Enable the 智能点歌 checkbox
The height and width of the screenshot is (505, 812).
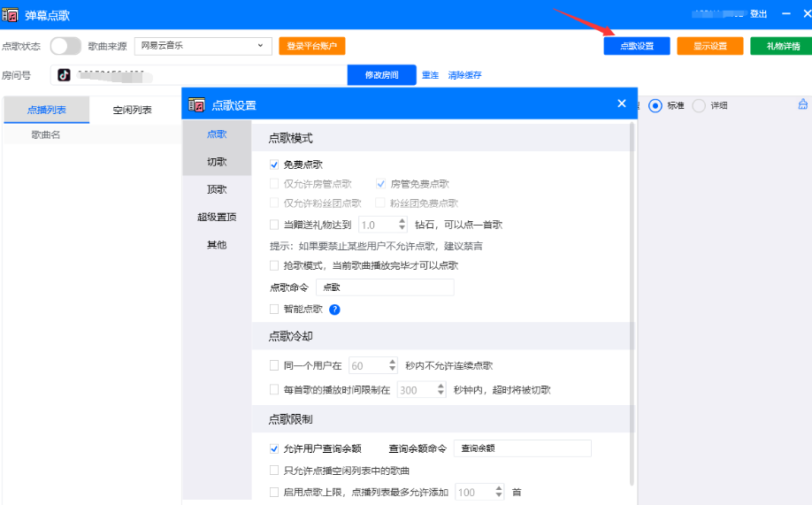[x=274, y=310]
